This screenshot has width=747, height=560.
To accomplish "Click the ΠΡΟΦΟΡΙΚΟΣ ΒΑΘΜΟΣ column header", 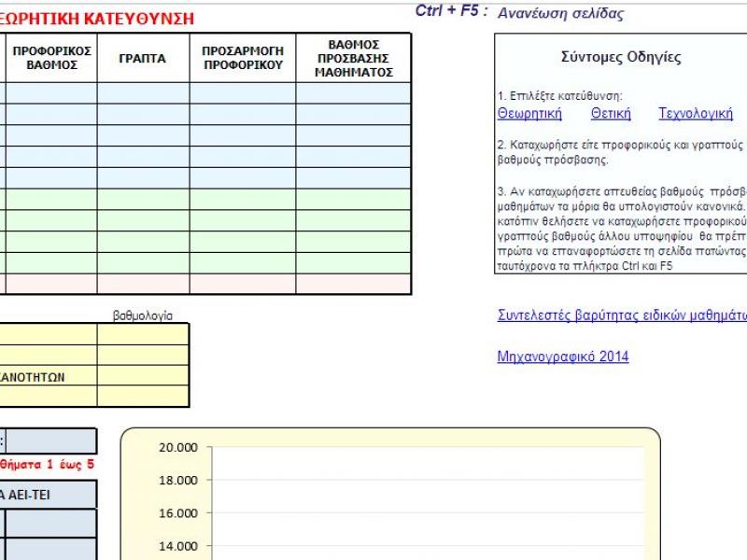I will (51, 58).
